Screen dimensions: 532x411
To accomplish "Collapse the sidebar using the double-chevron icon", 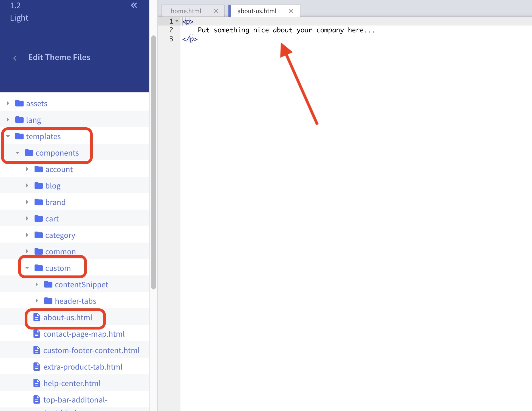I will pos(134,5).
